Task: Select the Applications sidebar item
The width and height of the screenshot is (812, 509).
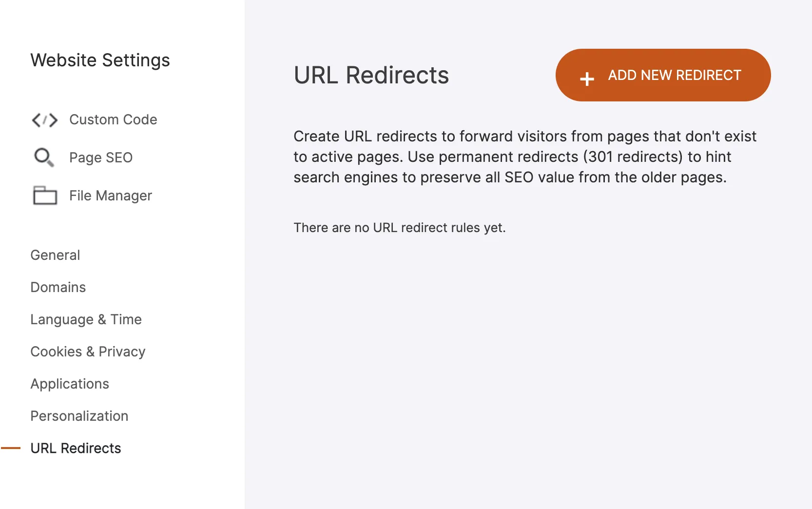Action: click(x=70, y=384)
